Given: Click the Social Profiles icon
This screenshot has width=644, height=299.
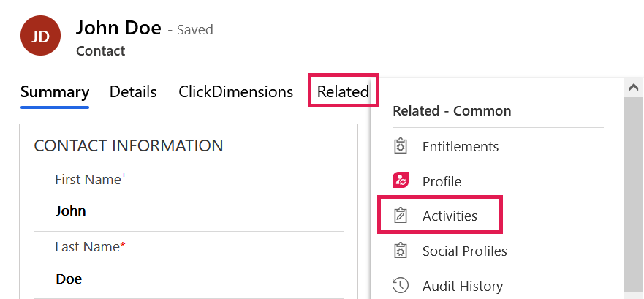Looking at the screenshot, I should click(x=400, y=251).
